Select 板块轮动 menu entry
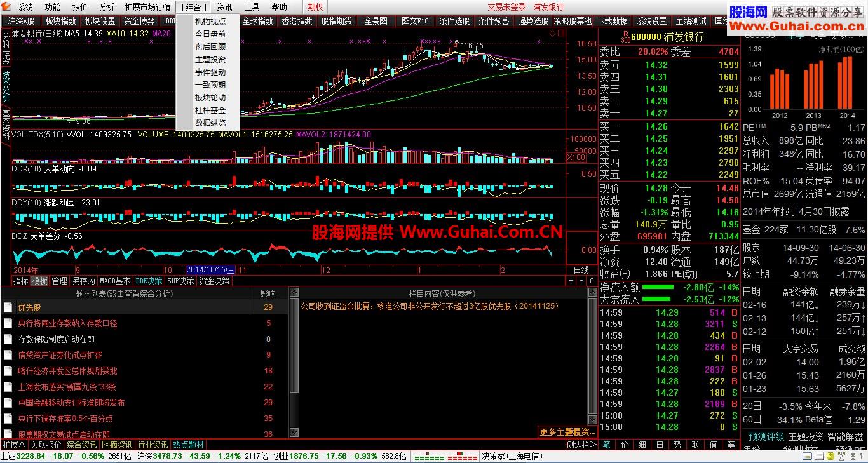This screenshot has width=868, height=463. coord(210,97)
